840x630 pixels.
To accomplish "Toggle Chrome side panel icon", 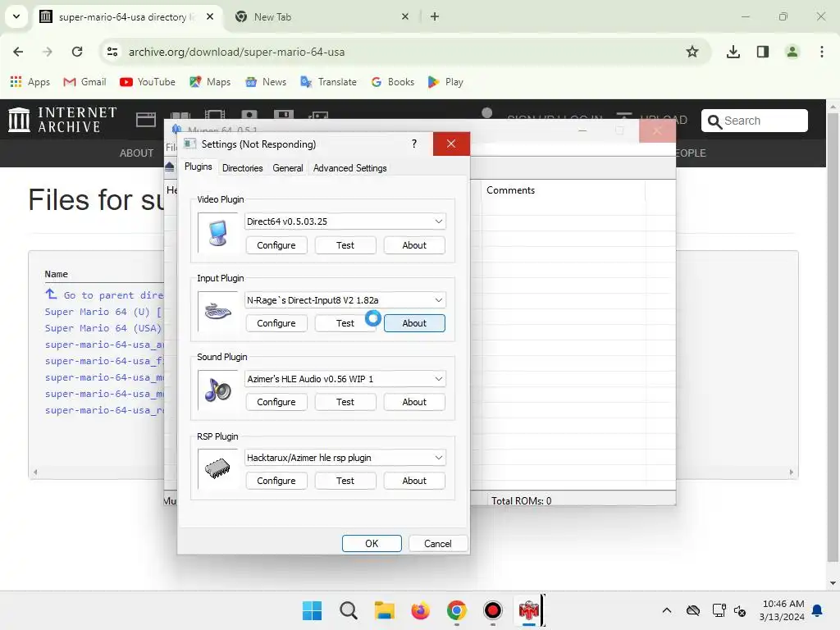I will coord(762,52).
